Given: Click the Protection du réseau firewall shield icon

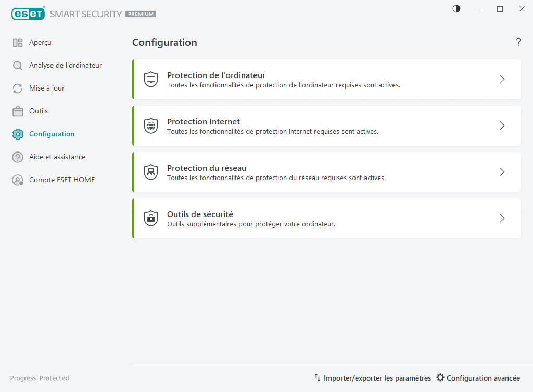Looking at the screenshot, I should pyautogui.click(x=151, y=172).
